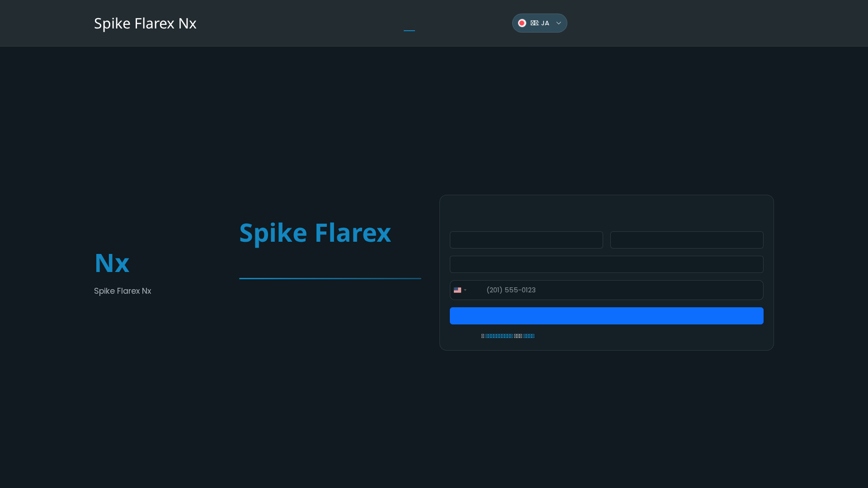Click the large Spike Flarex heading text
The image size is (868, 488).
click(315, 233)
